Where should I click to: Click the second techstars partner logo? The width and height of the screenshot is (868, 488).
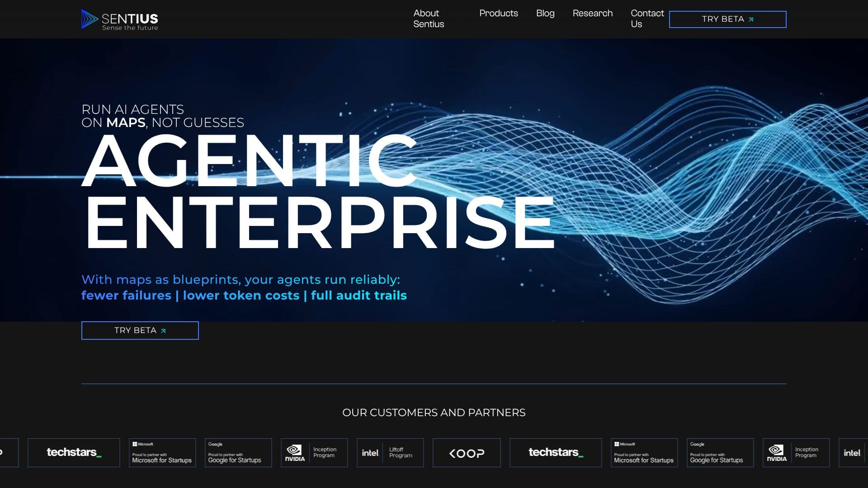(x=556, y=453)
